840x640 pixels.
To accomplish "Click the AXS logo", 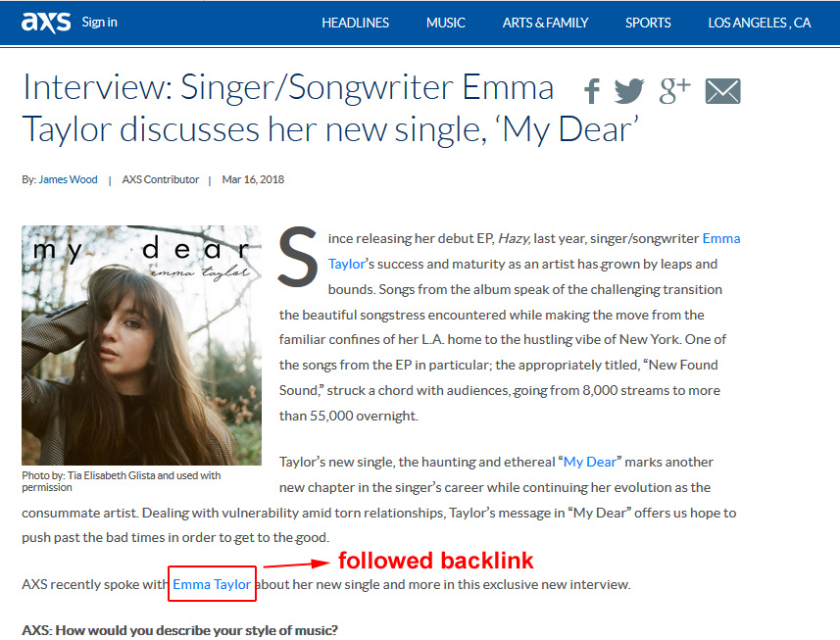I will coord(46,23).
